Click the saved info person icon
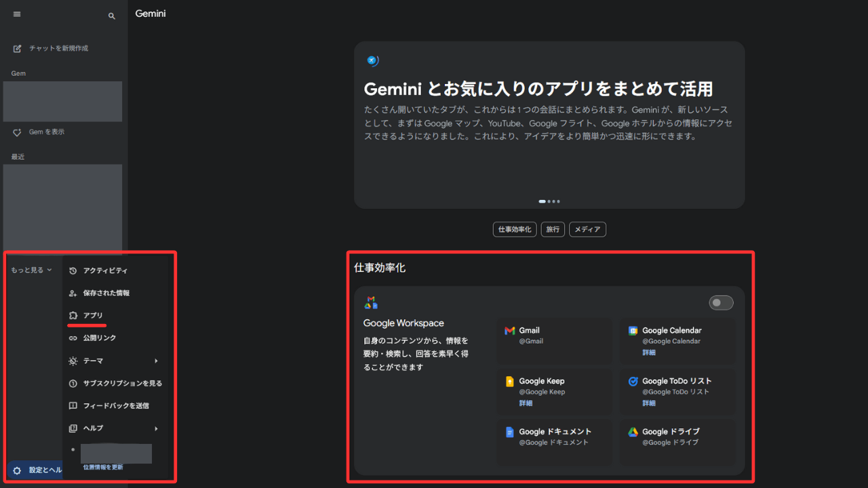The width and height of the screenshot is (868, 488). pos(73,293)
